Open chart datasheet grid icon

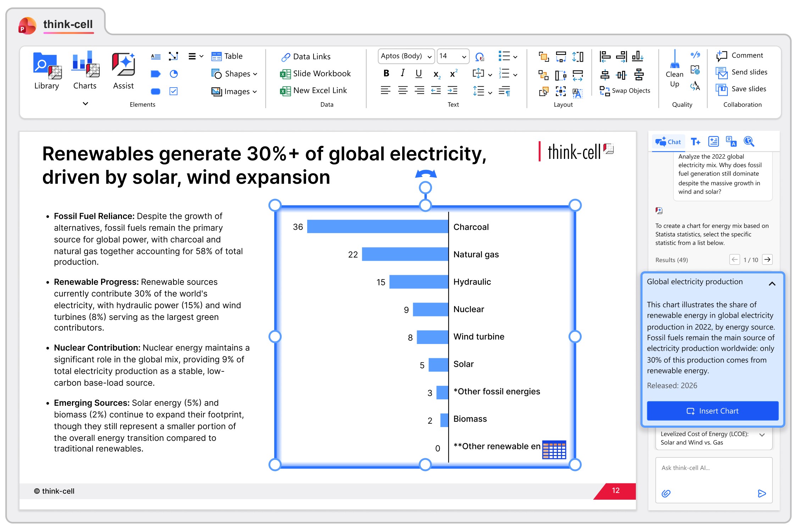pyautogui.click(x=554, y=450)
